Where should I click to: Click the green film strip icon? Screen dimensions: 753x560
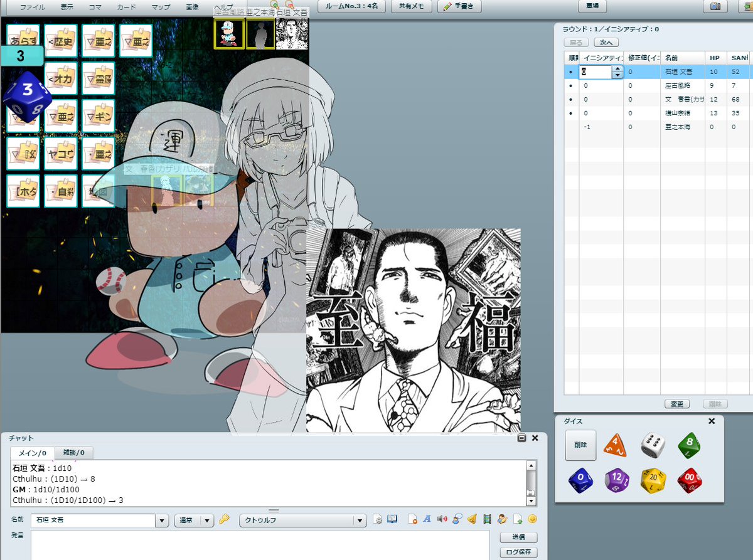click(x=487, y=519)
